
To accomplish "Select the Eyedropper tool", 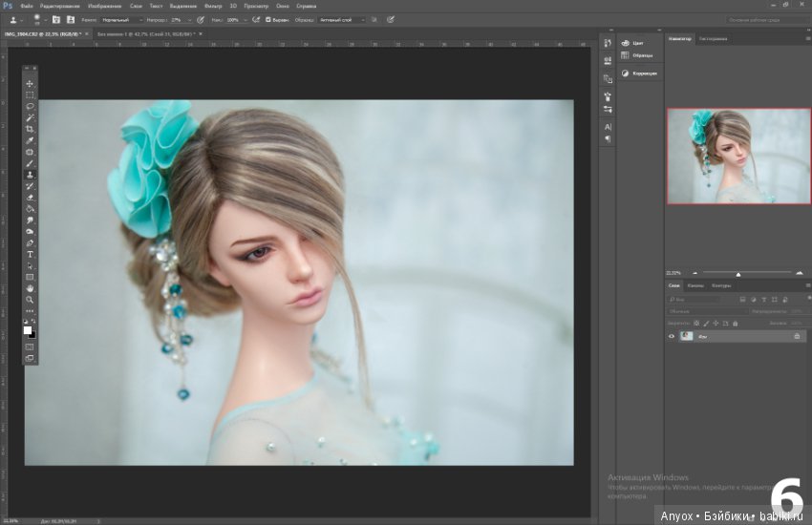I will tap(30, 140).
